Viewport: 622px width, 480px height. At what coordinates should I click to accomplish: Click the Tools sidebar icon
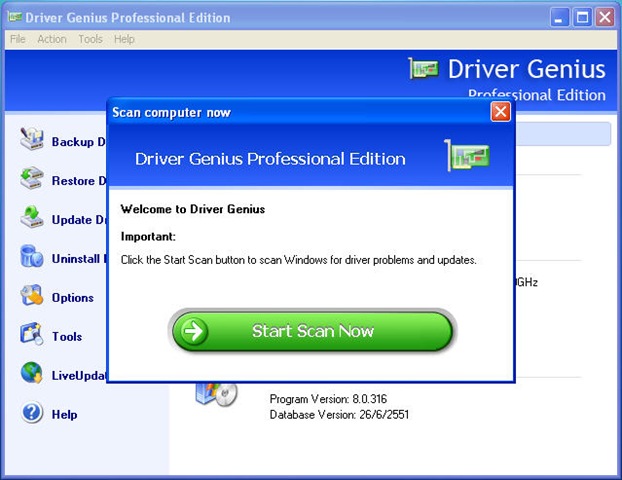pyautogui.click(x=32, y=334)
